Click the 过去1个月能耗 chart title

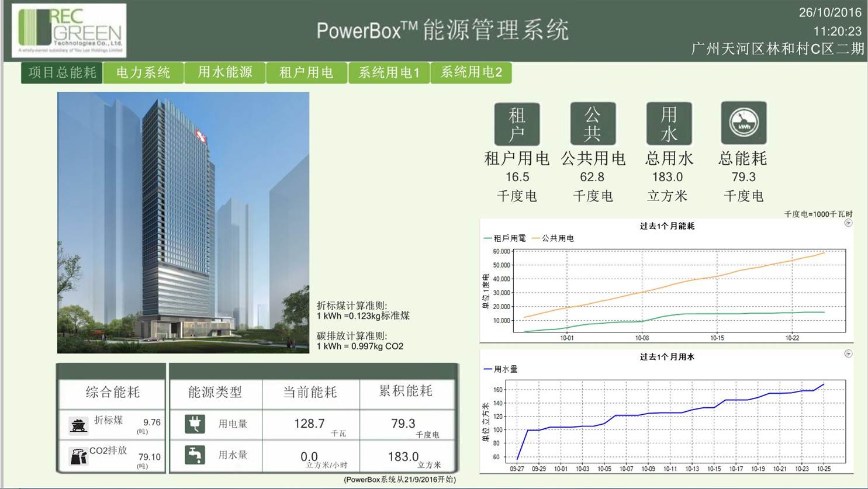[667, 226]
